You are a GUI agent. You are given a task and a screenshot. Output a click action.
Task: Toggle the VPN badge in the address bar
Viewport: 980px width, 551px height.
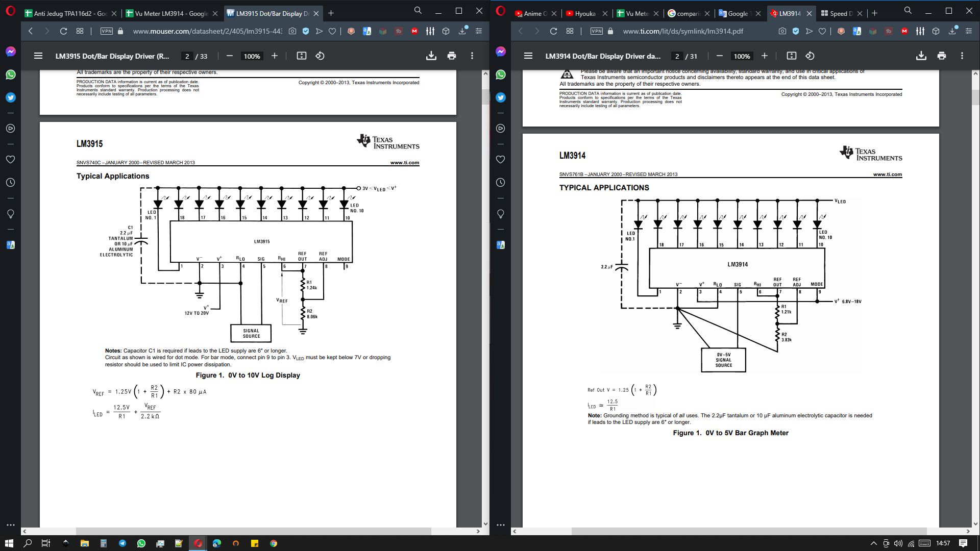106,31
